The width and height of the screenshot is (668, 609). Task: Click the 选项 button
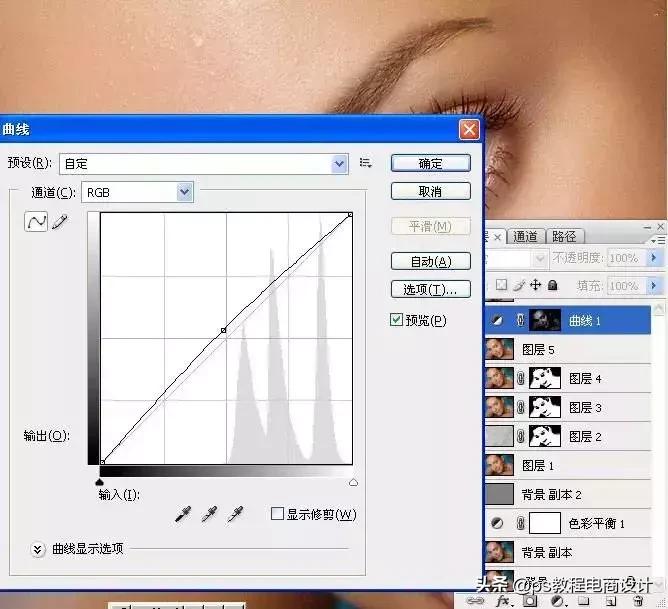point(431,289)
